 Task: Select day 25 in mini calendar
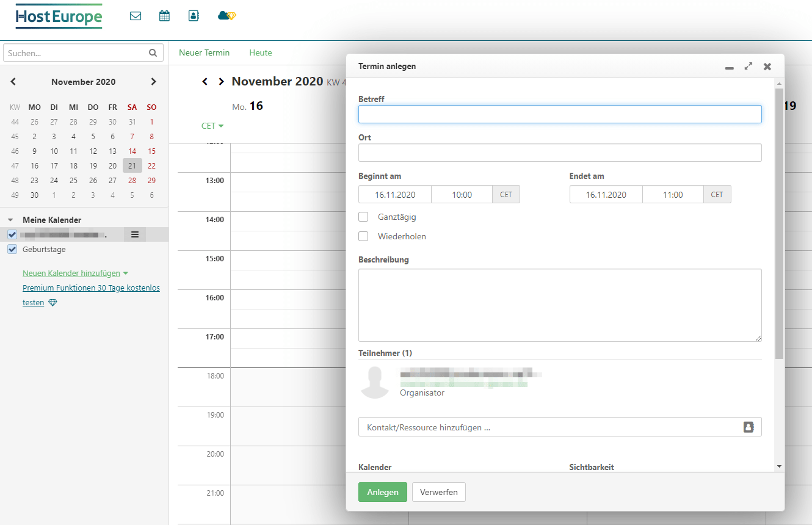[73, 180]
